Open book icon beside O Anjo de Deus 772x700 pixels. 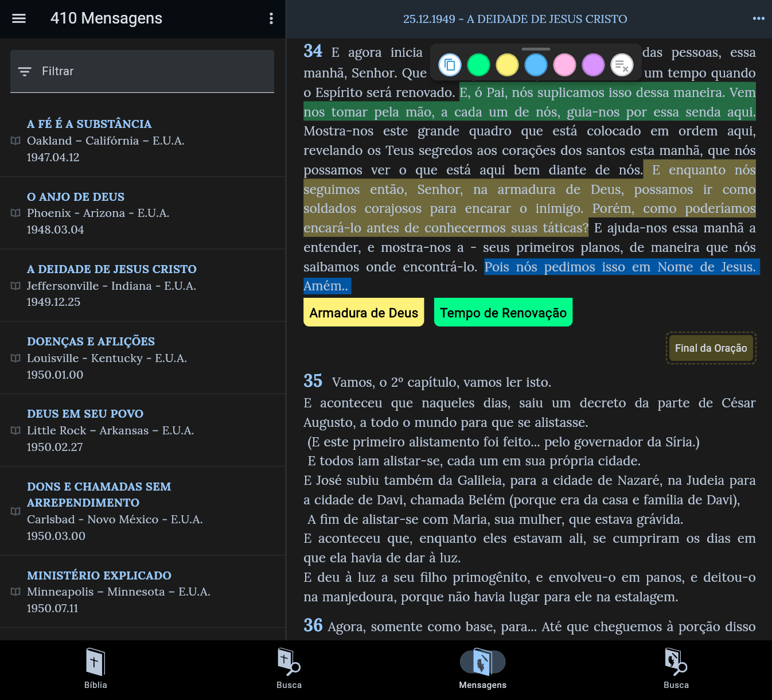[15, 213]
